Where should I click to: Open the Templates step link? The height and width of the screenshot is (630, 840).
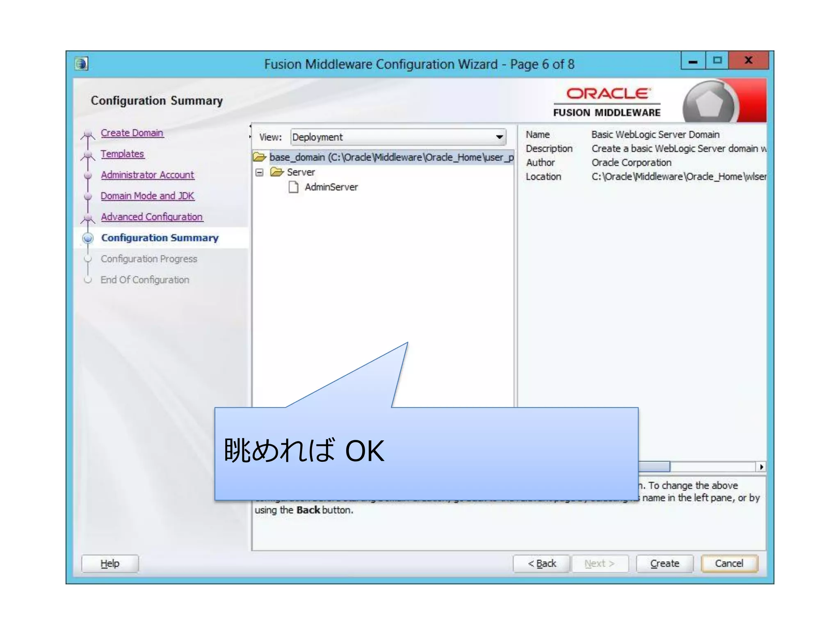tap(122, 154)
